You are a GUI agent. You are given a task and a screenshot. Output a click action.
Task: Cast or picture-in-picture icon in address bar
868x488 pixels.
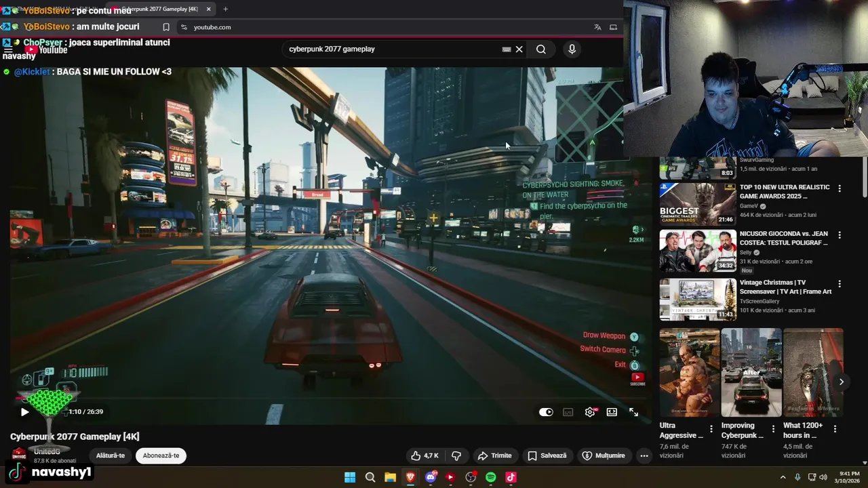click(x=614, y=27)
